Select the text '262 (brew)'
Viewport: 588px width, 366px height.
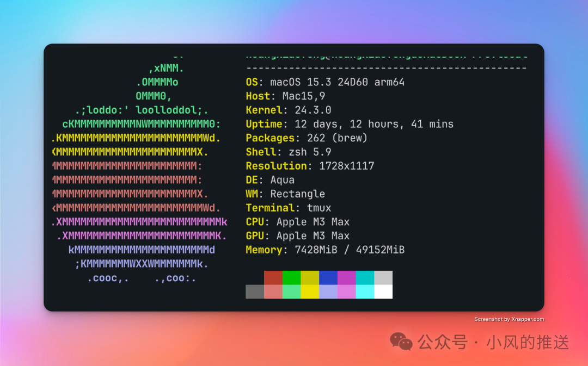[337, 138]
